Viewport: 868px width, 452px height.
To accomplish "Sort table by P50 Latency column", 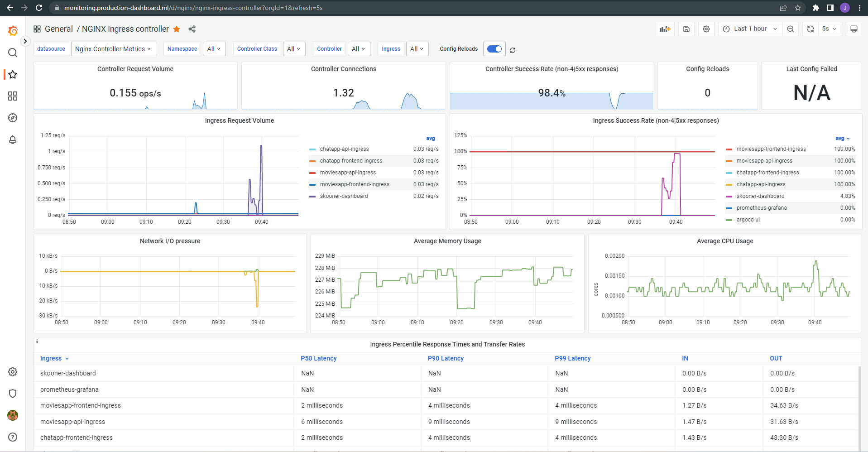I will pyautogui.click(x=319, y=358).
